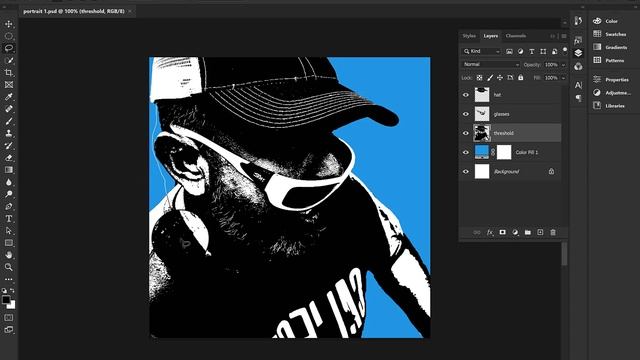Select the Brush tool
640x360 pixels.
[x=9, y=121]
